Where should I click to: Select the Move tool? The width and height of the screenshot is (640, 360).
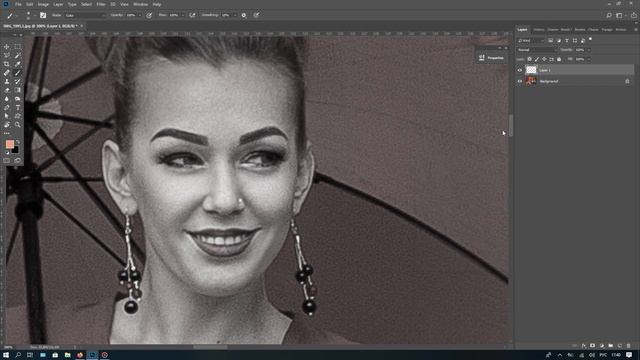pyautogui.click(x=7, y=47)
